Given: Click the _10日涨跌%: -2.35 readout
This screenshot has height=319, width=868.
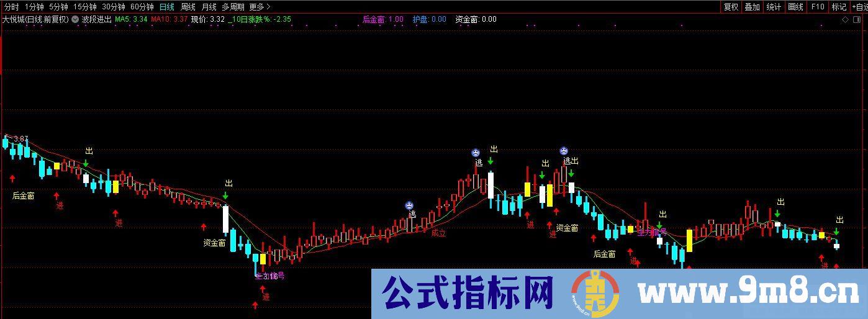Looking at the screenshot, I should pos(260,19).
